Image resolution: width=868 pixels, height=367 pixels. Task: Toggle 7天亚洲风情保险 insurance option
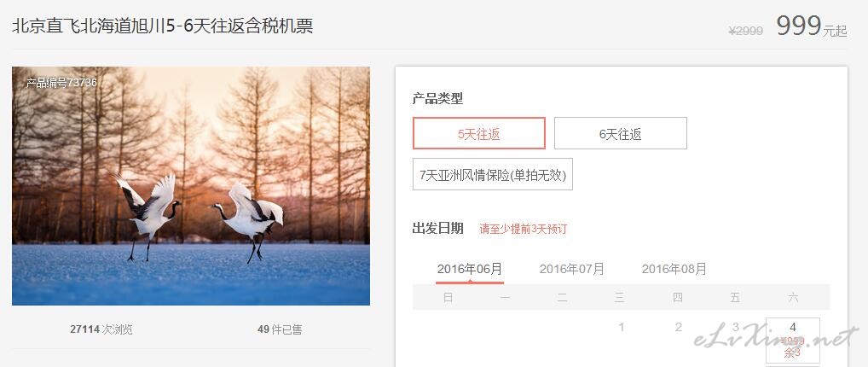493,175
